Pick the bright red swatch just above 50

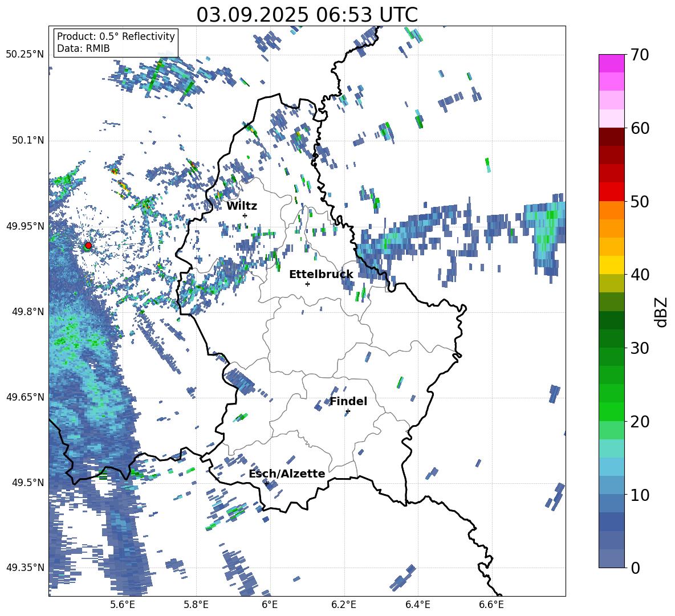(x=611, y=192)
